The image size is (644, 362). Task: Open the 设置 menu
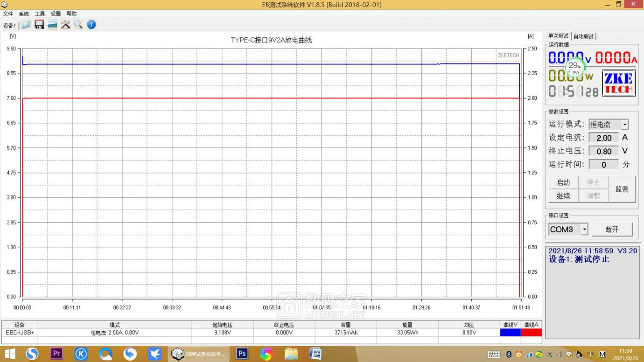(x=56, y=14)
